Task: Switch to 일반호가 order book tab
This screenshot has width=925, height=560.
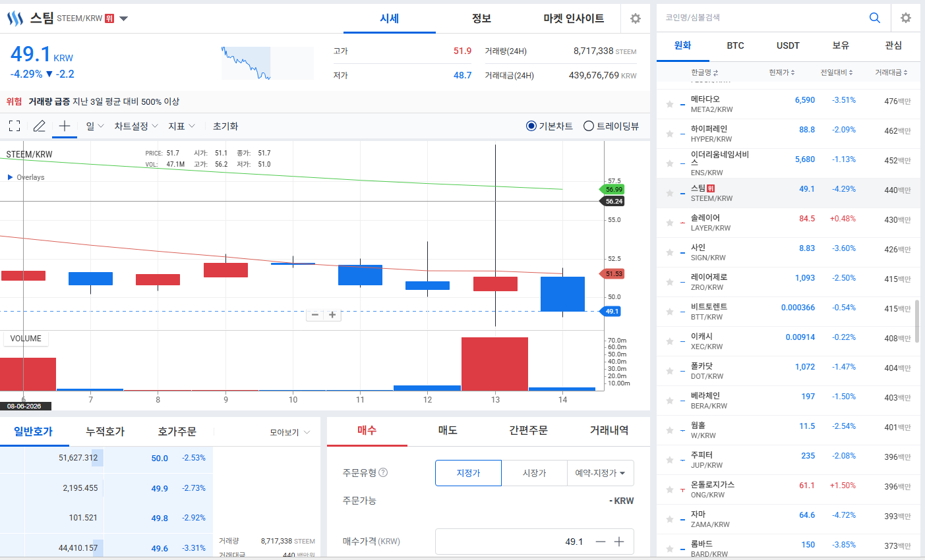Action: point(33,432)
